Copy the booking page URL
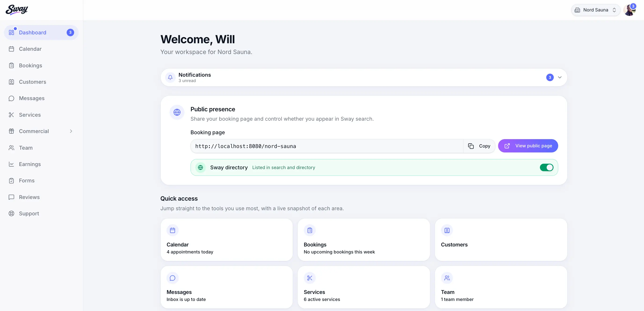This screenshot has height=311, width=644. click(479, 146)
